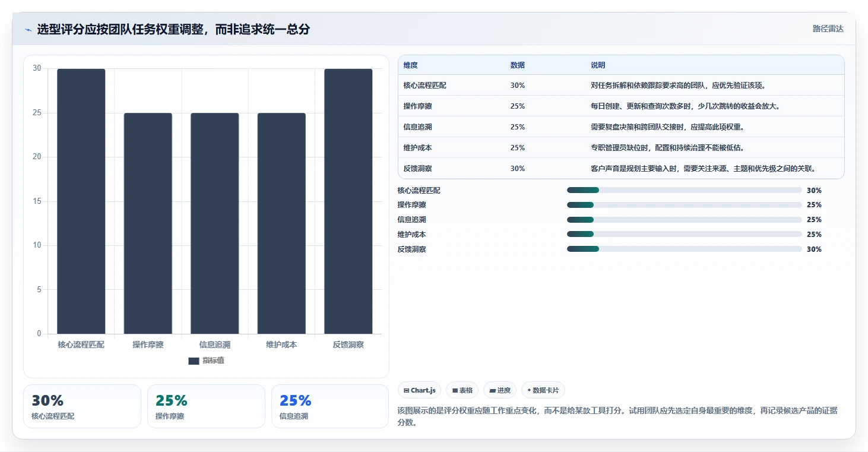Click the 进度 tag chip
This screenshot has height=452, width=868.
[x=500, y=390]
